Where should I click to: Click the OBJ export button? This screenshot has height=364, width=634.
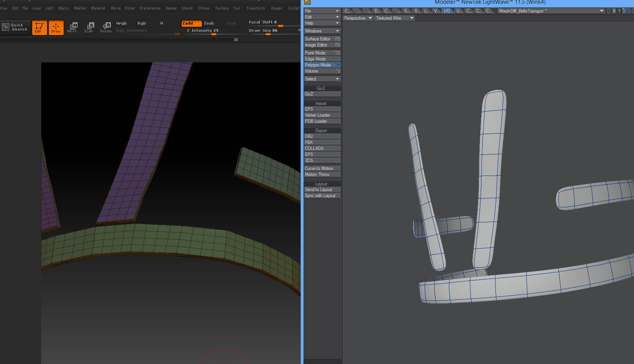pos(322,136)
